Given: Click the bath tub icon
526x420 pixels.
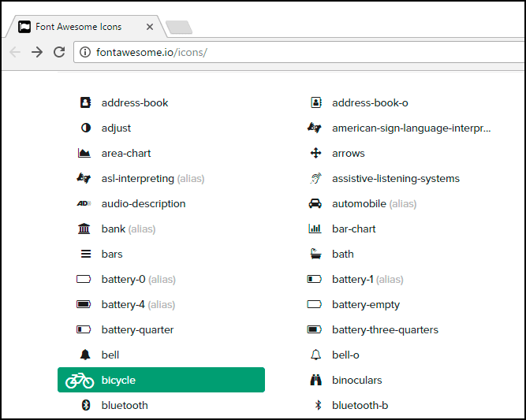Looking at the screenshot, I should coord(315,254).
